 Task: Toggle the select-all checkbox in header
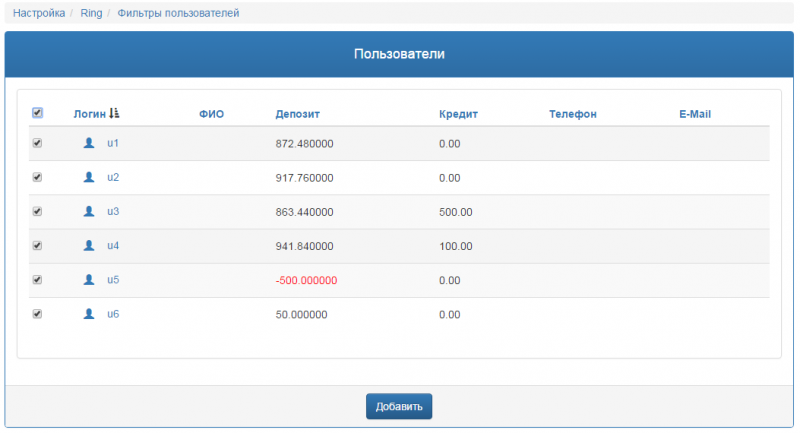pyautogui.click(x=37, y=113)
